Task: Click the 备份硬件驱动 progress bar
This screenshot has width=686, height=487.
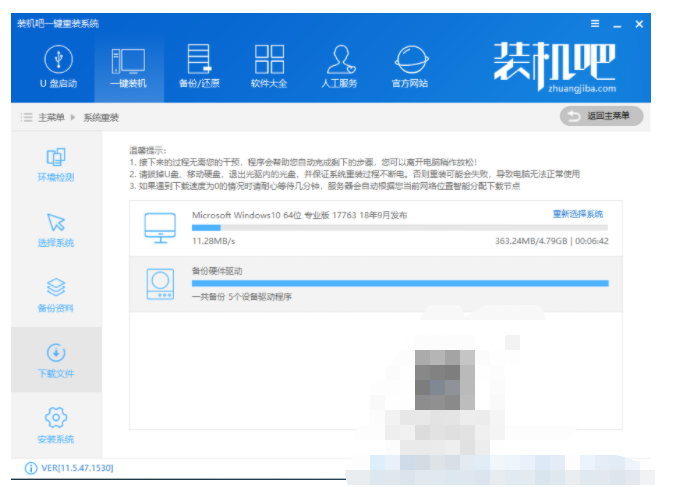Action: click(x=399, y=284)
